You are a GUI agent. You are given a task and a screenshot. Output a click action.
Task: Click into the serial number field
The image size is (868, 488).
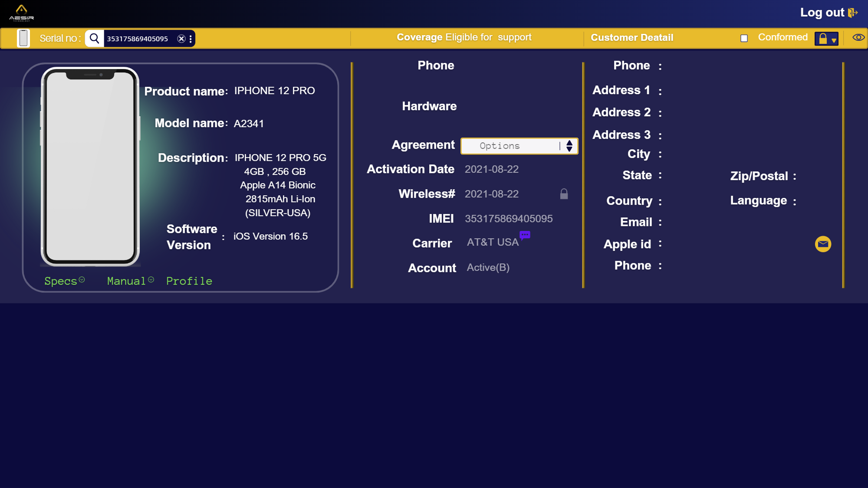point(138,39)
